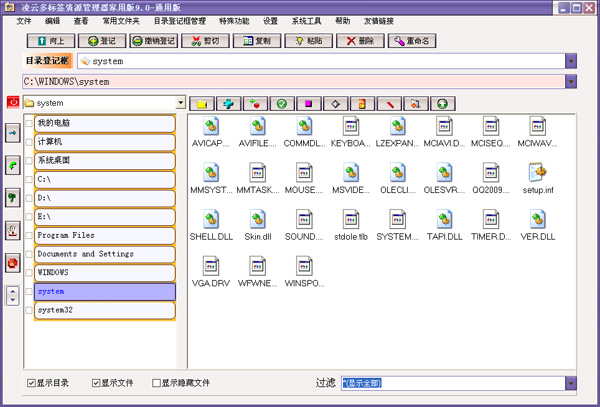This screenshot has width=600, height=407.
Task: Open the 目录登记框 dropdown arrow
Action: coord(571,61)
